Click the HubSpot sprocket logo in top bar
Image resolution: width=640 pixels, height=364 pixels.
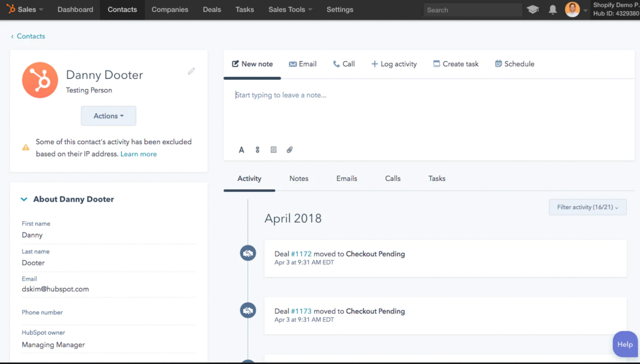coord(11,9)
